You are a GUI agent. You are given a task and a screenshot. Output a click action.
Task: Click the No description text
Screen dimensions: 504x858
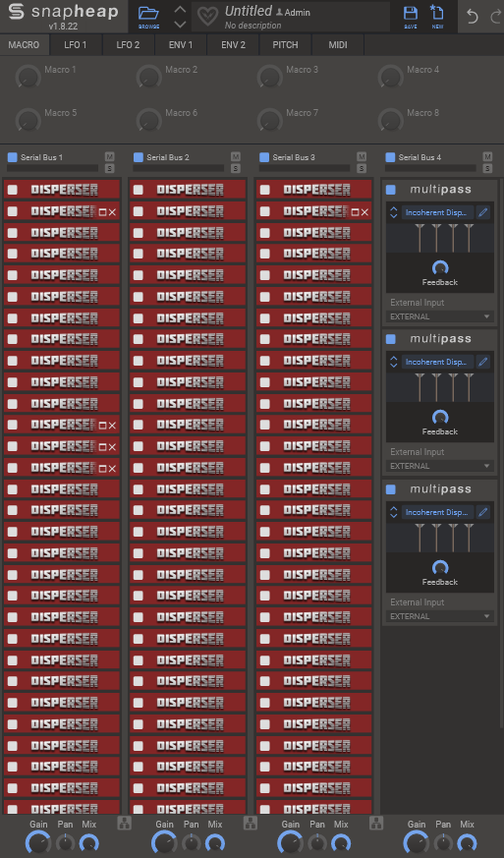tap(252, 26)
